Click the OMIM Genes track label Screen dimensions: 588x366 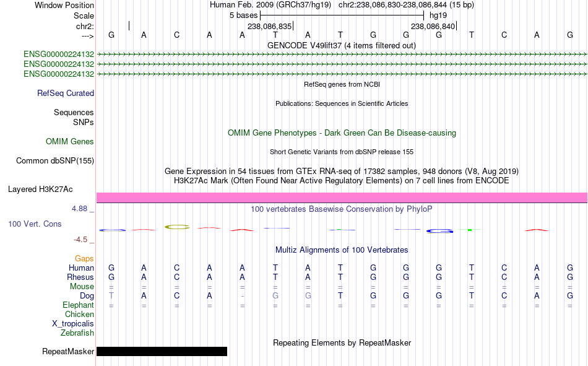pyautogui.click(x=69, y=142)
